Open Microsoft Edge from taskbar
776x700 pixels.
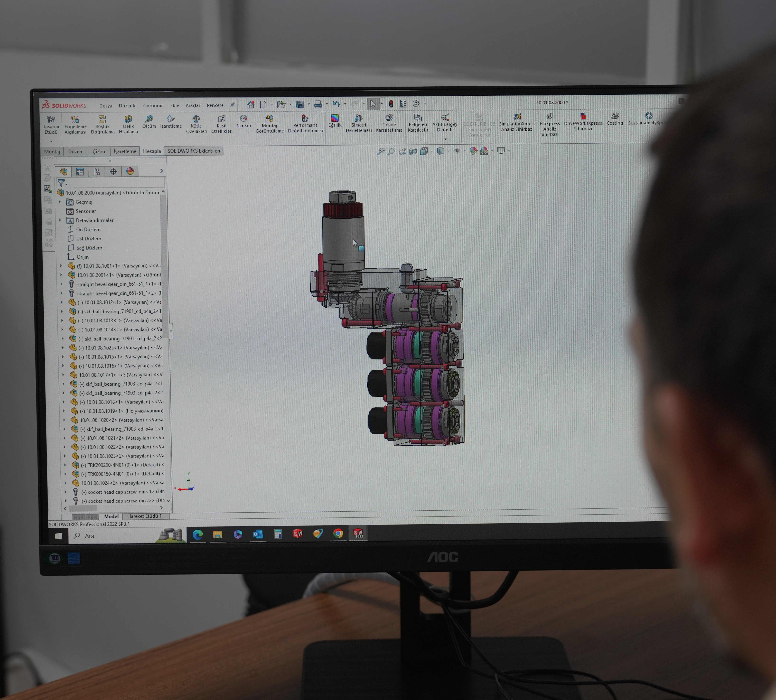[x=198, y=535]
